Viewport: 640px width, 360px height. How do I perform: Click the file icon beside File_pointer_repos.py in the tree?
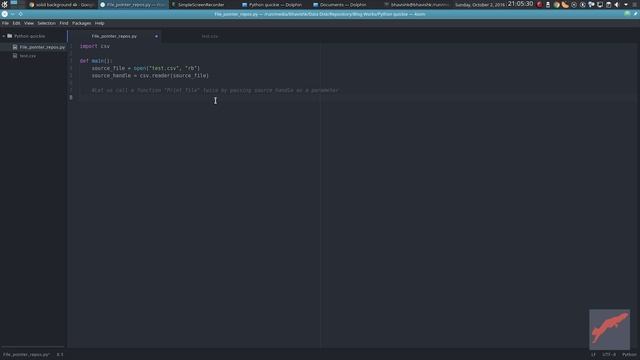click(x=15, y=47)
